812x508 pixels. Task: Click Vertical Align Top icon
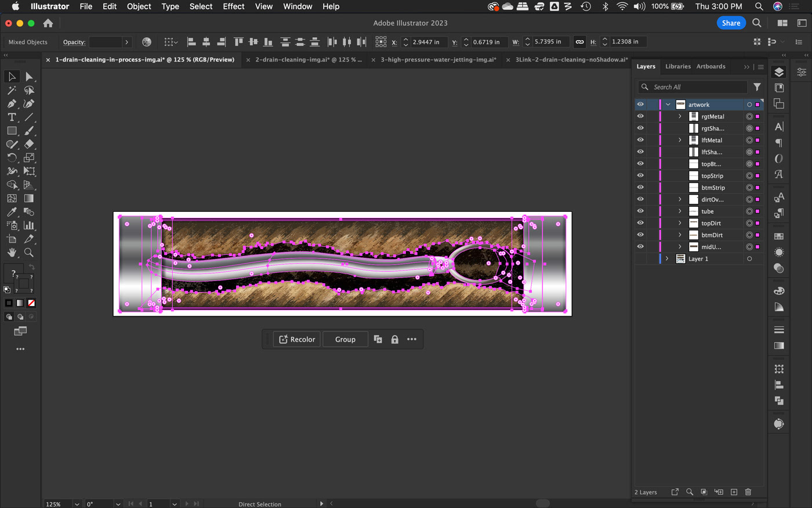[238, 42]
